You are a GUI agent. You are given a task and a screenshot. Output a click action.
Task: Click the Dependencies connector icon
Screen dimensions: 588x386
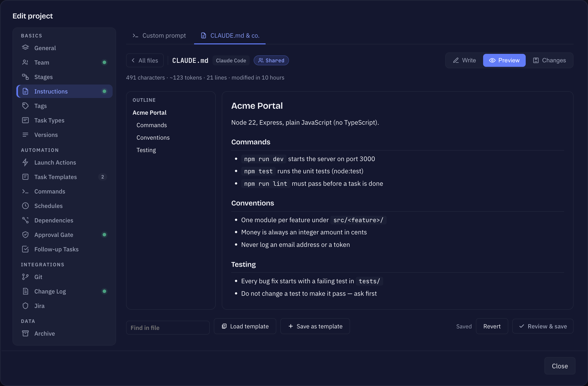coord(25,220)
